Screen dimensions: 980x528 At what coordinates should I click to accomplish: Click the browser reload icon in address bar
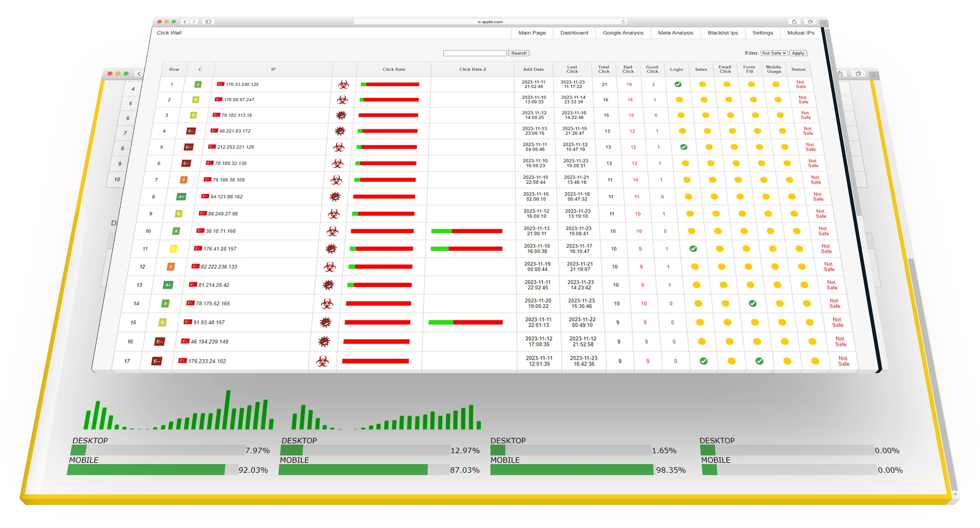[x=624, y=22]
